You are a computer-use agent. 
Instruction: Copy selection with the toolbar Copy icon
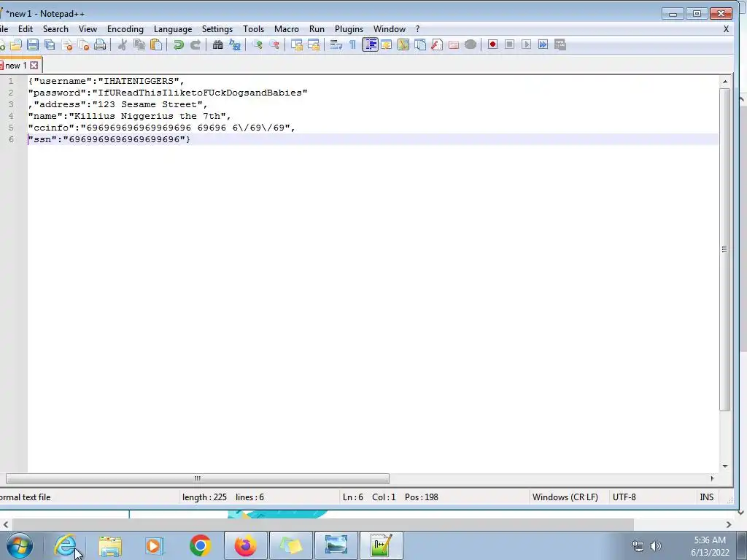[x=139, y=44]
